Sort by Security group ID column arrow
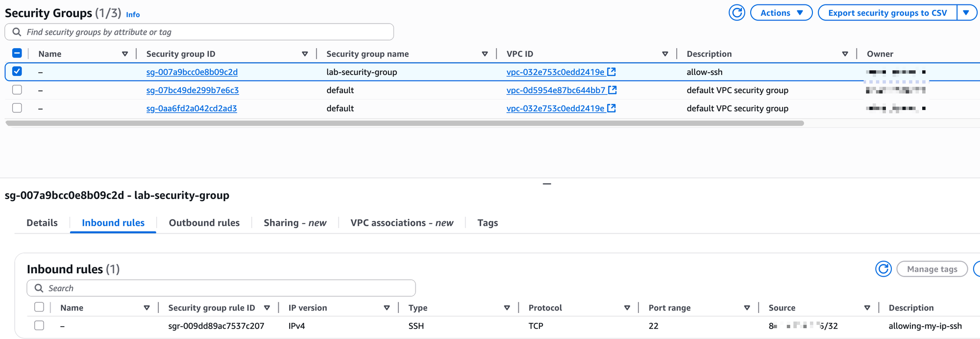 click(305, 54)
